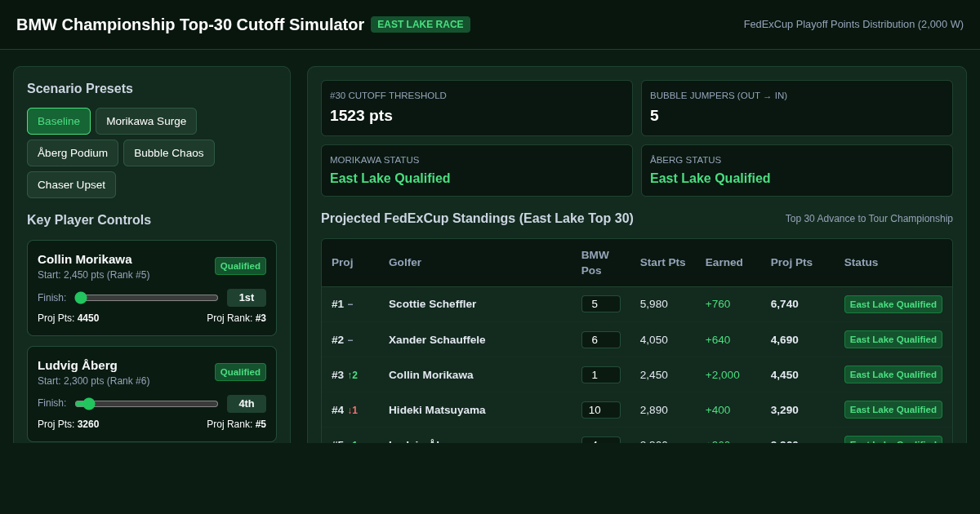
Task: Click Schauffele's East Lake Qualified status badge
Action: coord(893,339)
